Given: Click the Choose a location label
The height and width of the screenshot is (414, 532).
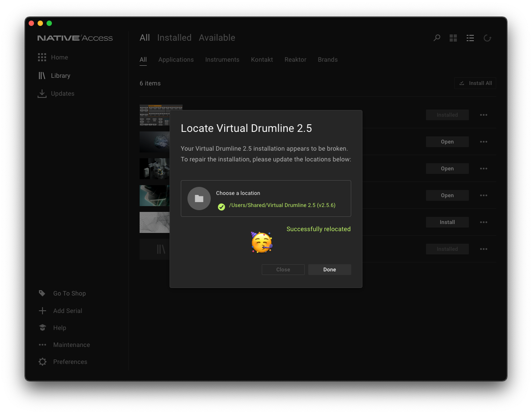Looking at the screenshot, I should [238, 193].
